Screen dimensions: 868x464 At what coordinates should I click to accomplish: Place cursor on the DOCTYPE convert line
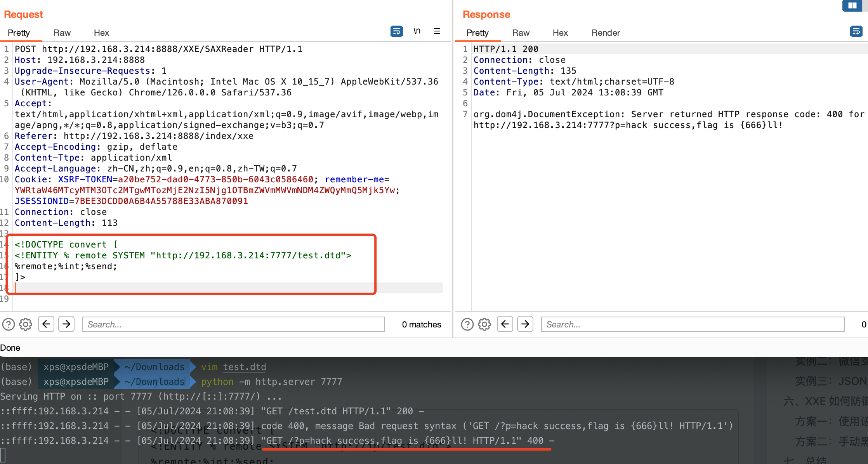click(x=66, y=245)
